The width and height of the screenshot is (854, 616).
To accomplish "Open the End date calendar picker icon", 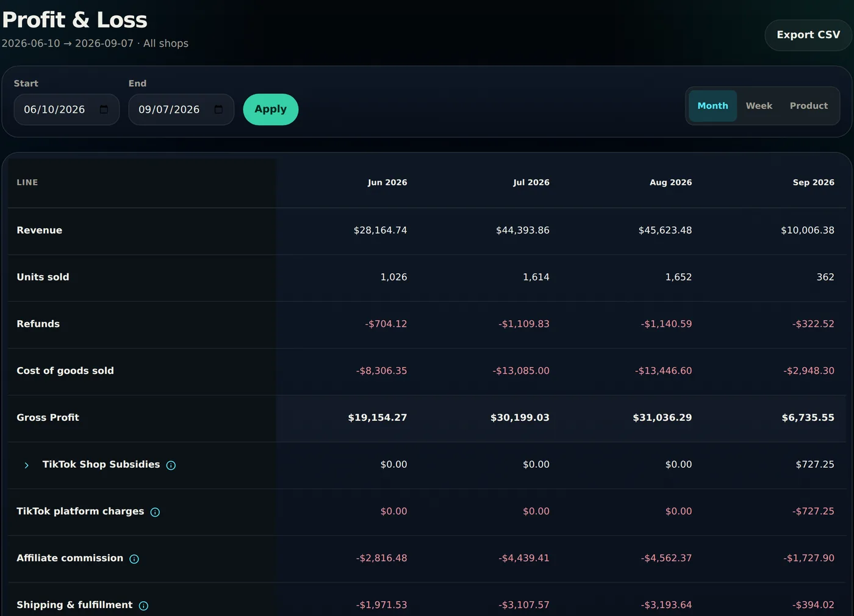I will click(x=218, y=110).
